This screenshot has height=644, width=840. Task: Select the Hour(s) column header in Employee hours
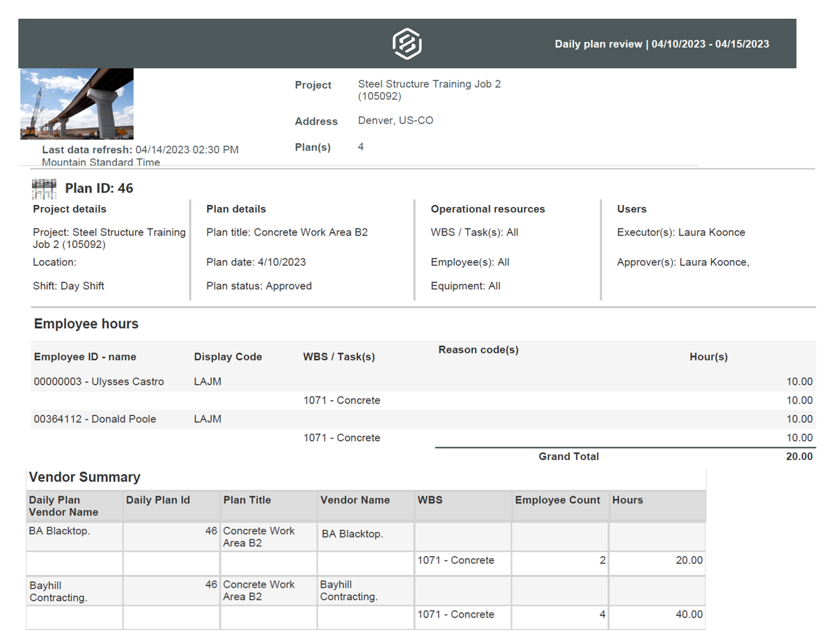(x=708, y=357)
